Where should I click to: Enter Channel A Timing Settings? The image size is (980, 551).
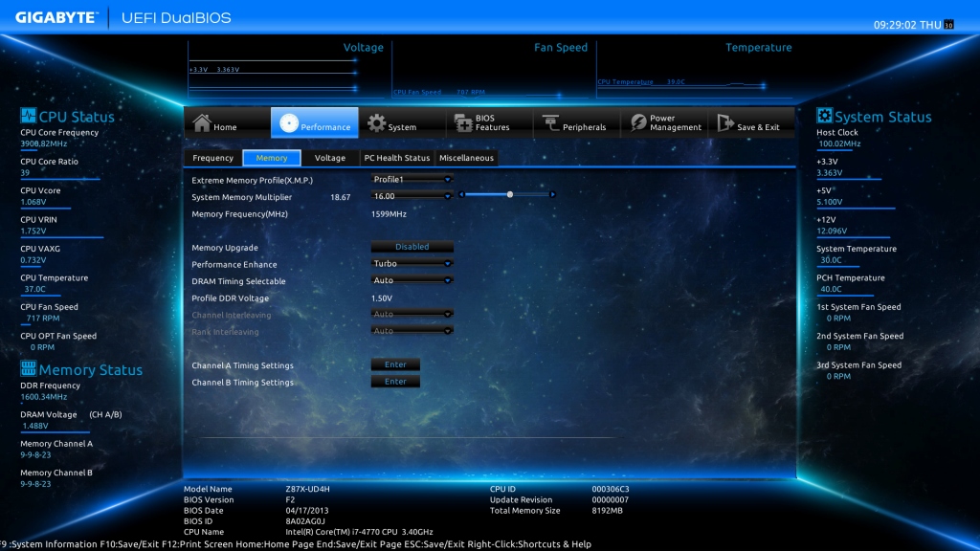(395, 364)
